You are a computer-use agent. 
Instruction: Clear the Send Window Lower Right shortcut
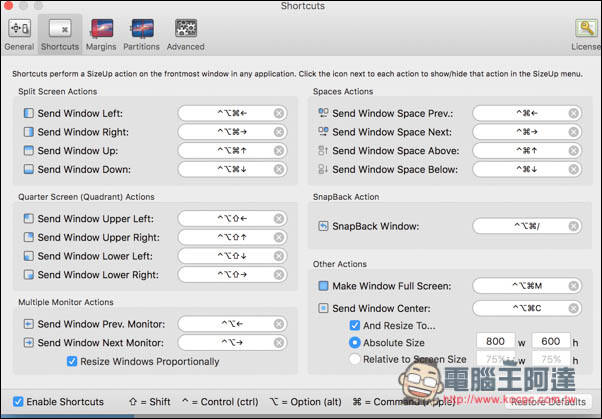279,275
